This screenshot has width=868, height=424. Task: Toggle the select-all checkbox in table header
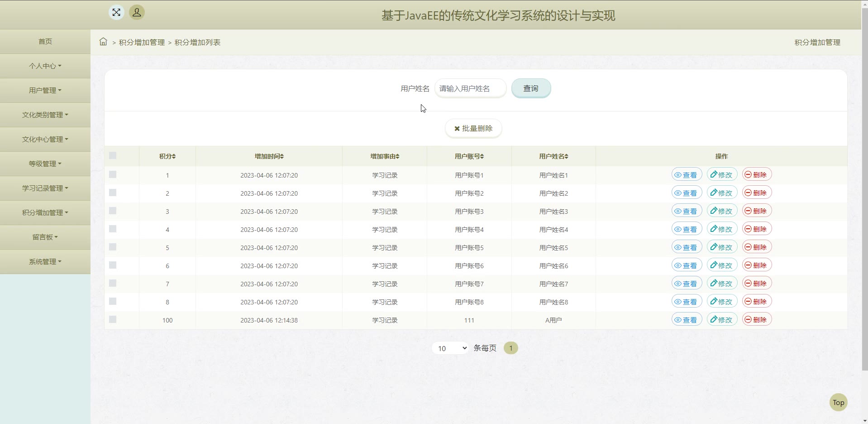(x=113, y=155)
